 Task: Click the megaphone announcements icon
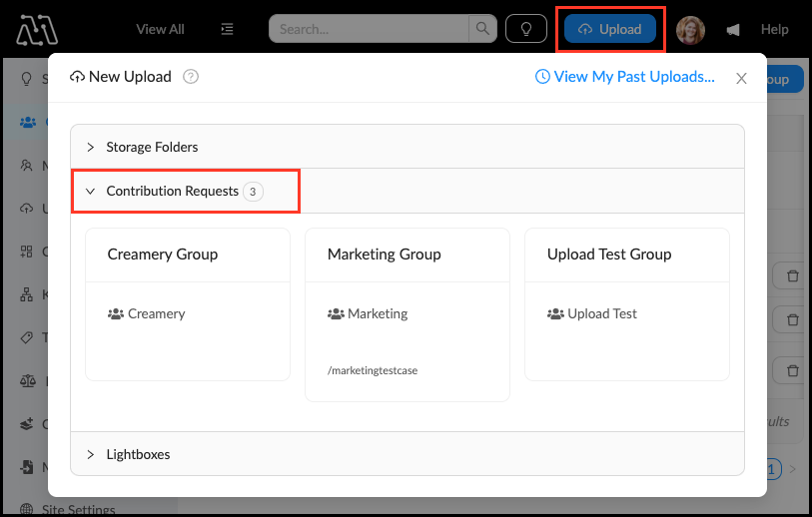coord(733,30)
